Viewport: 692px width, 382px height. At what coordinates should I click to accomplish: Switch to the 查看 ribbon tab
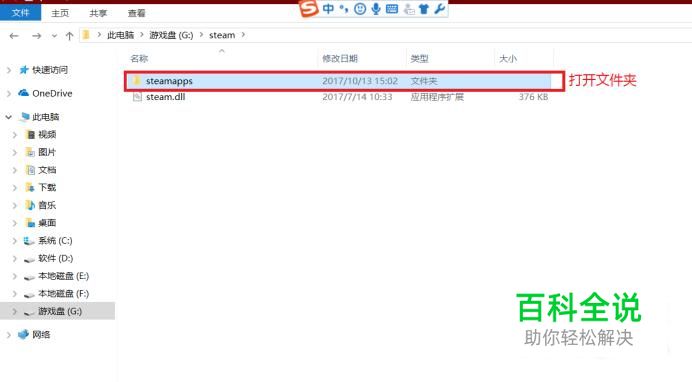coord(136,13)
